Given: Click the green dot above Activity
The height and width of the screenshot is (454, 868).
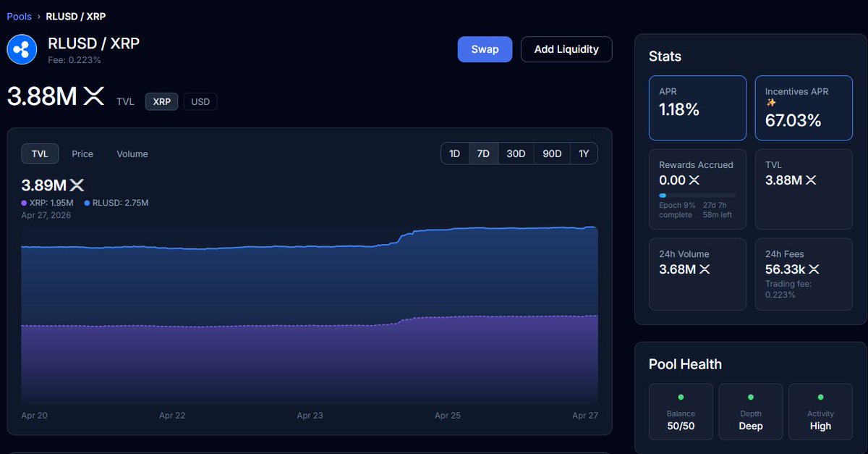Looking at the screenshot, I should tap(820, 398).
